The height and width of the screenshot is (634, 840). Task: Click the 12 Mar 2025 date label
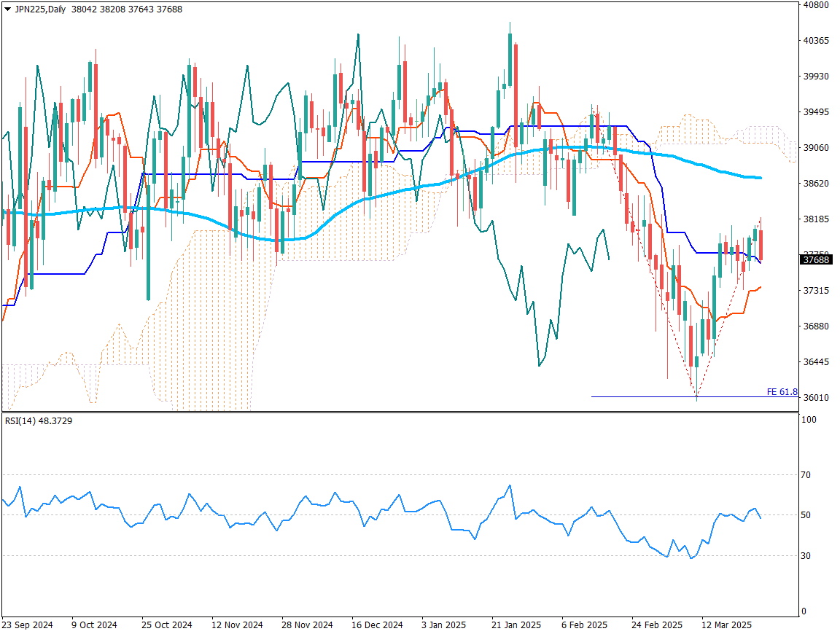726,625
